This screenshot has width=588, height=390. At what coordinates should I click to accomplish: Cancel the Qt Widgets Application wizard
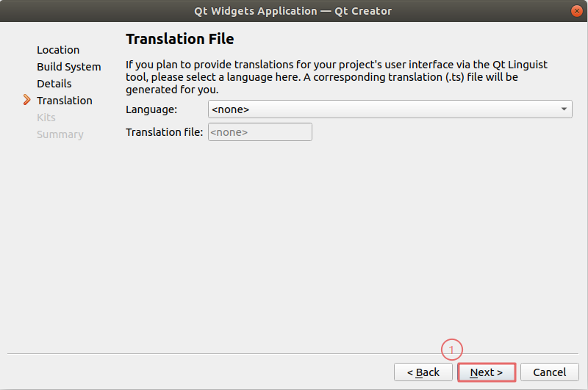[x=549, y=372]
